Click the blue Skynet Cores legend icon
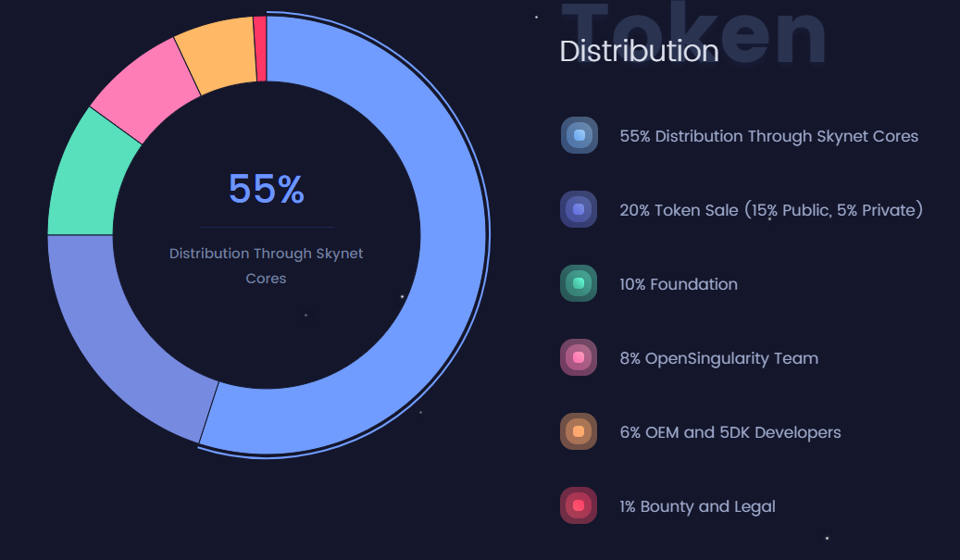The width and height of the screenshot is (960, 560). (x=580, y=135)
